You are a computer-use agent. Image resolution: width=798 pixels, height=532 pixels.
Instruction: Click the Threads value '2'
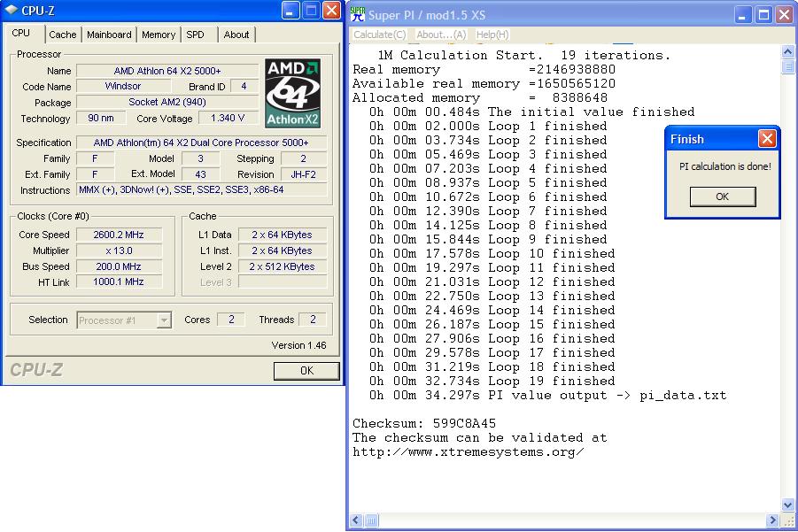tap(313, 320)
